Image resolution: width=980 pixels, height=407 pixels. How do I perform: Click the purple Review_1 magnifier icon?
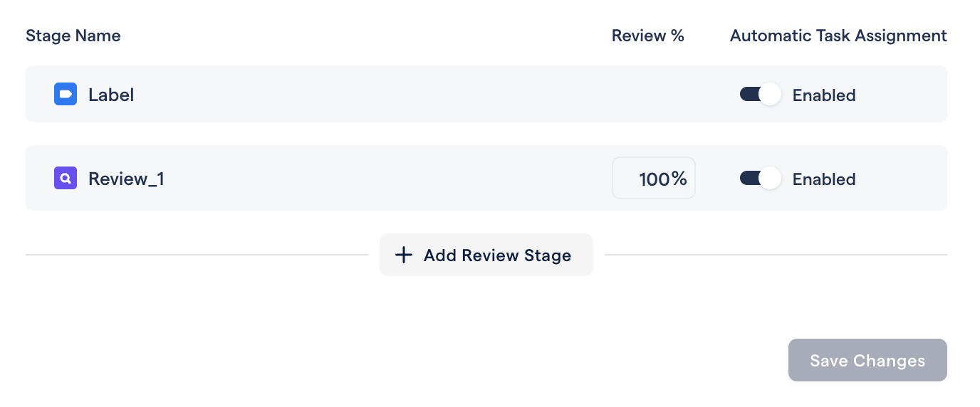[66, 178]
